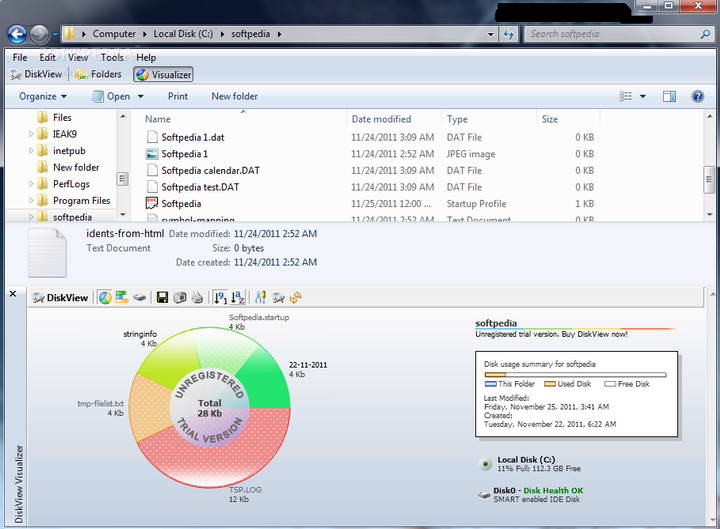Open settings via the tools icon
Viewport: 720px width, 529px height.
[260, 297]
